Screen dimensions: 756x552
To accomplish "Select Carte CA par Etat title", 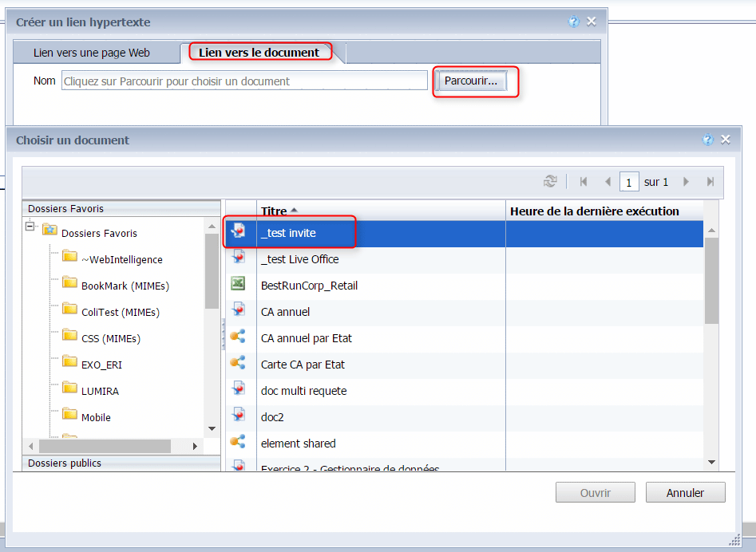I will click(x=303, y=365).
